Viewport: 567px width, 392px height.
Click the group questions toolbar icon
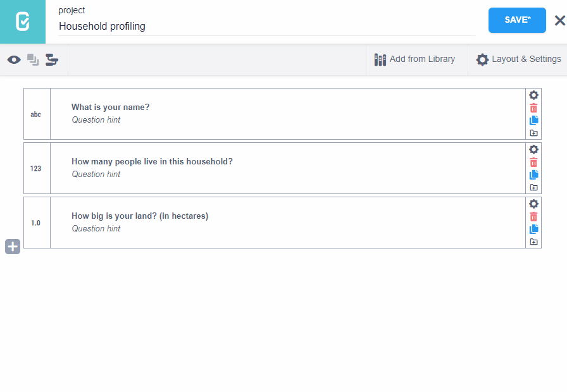[x=51, y=59]
